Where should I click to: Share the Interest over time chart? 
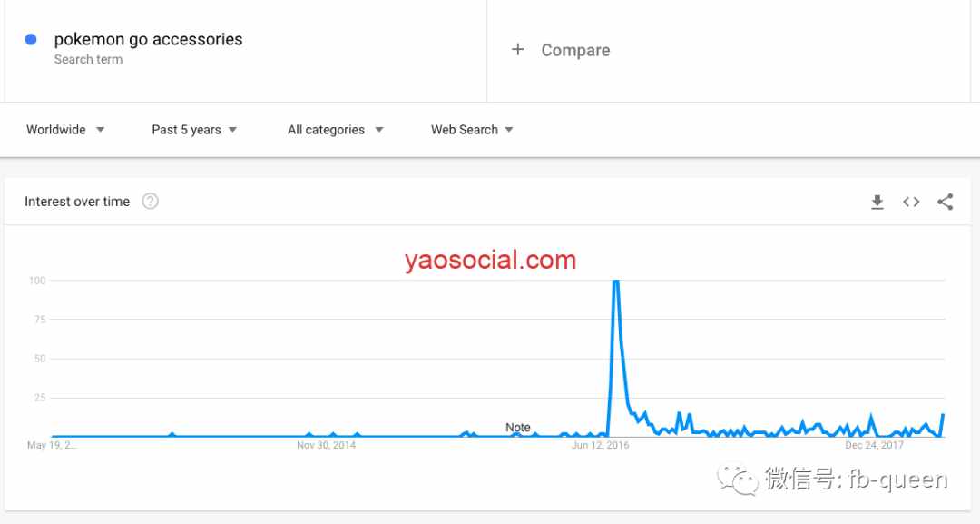[x=945, y=202]
